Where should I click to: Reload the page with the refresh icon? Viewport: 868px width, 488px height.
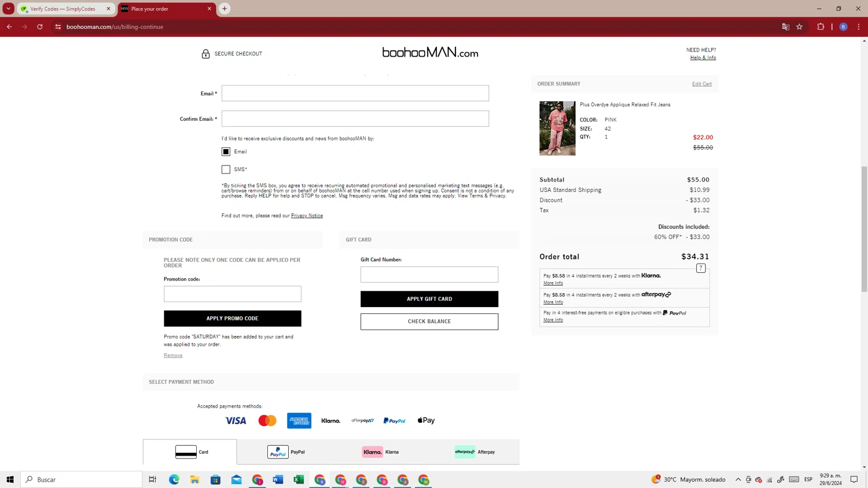pyautogui.click(x=40, y=27)
